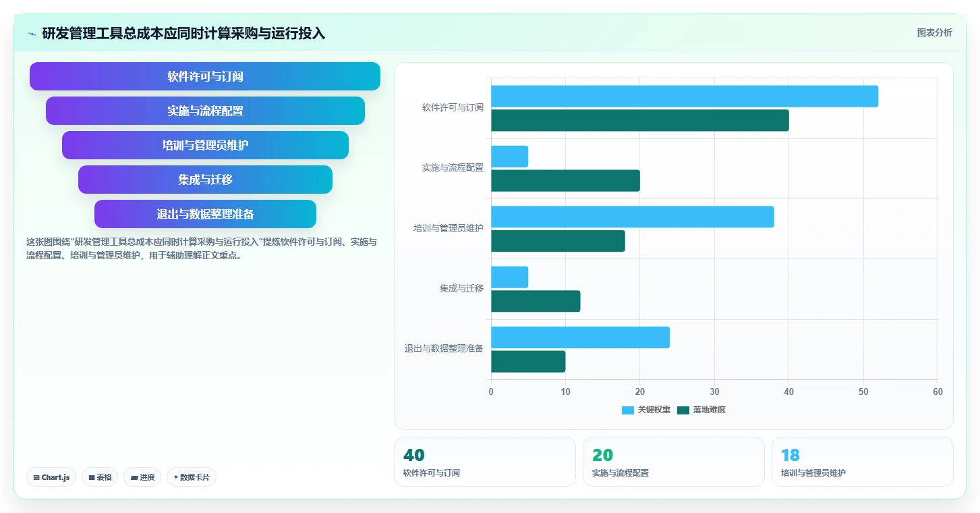The height and width of the screenshot is (513, 980).
Task: Click the 实施与流程配置 chart axis label
Action: tap(453, 167)
